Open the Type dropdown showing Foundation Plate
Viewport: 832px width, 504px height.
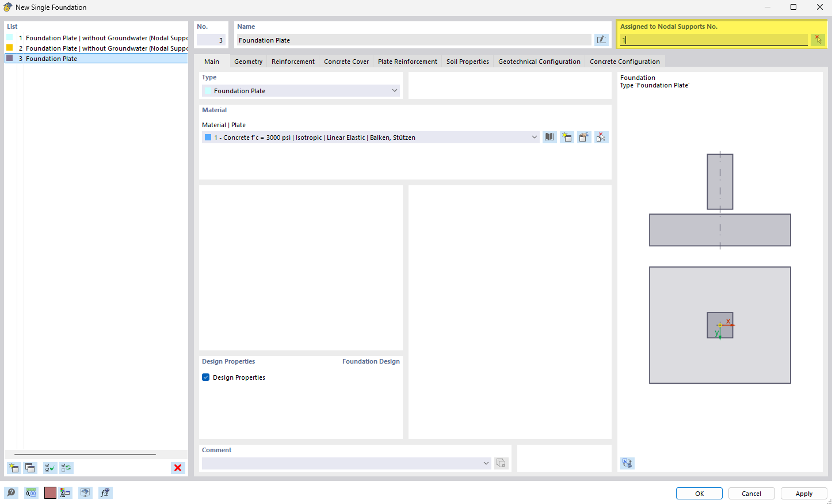[395, 90]
